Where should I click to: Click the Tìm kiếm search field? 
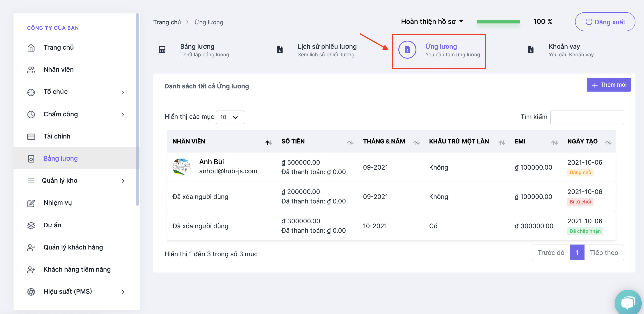587,117
